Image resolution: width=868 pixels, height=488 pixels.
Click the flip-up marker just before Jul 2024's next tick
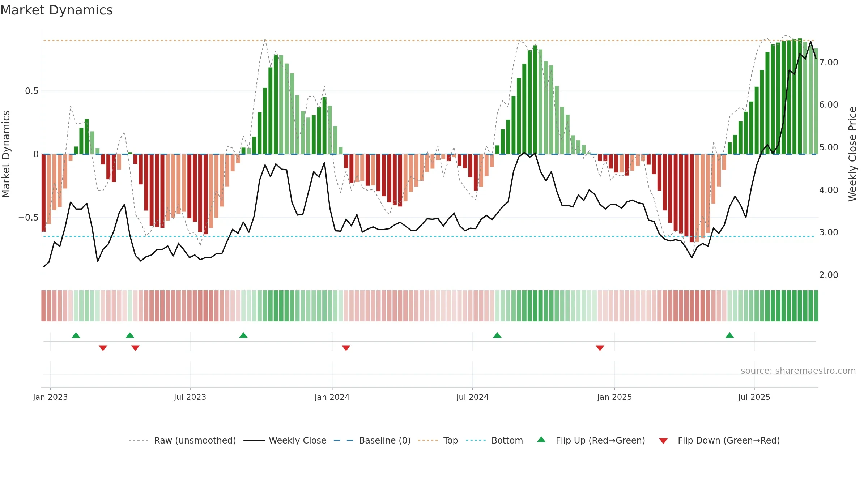coord(497,335)
